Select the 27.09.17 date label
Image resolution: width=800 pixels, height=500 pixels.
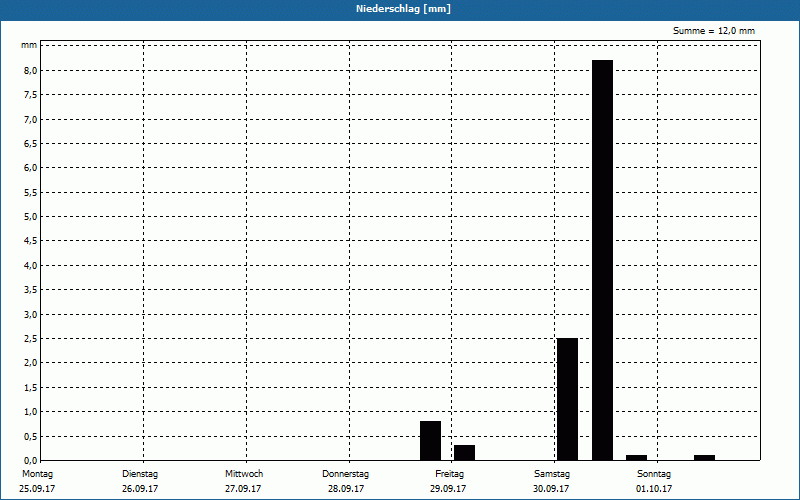[243, 489]
